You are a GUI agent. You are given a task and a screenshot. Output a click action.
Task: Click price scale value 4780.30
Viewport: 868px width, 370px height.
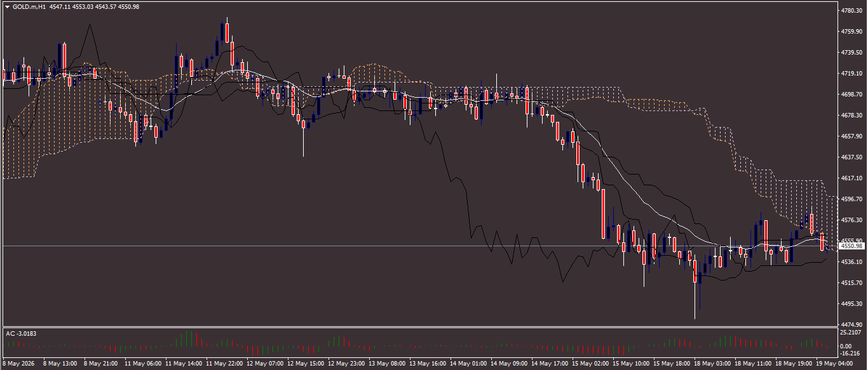coord(850,11)
